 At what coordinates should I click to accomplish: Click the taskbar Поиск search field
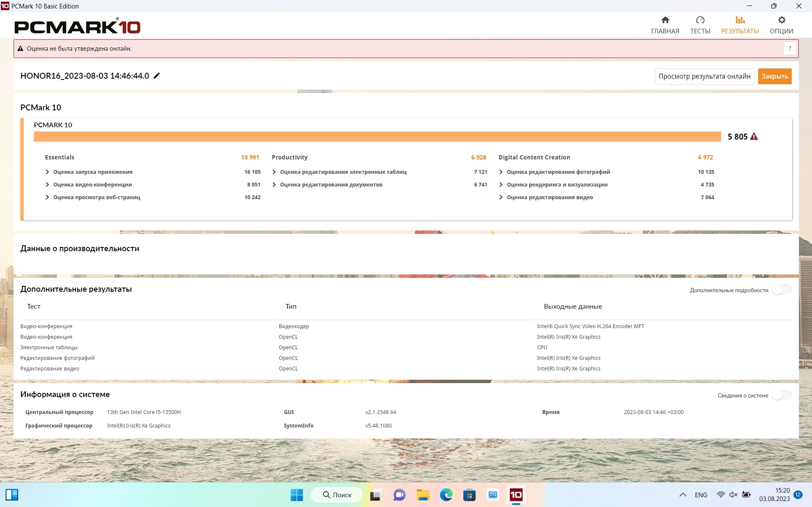coord(337,495)
